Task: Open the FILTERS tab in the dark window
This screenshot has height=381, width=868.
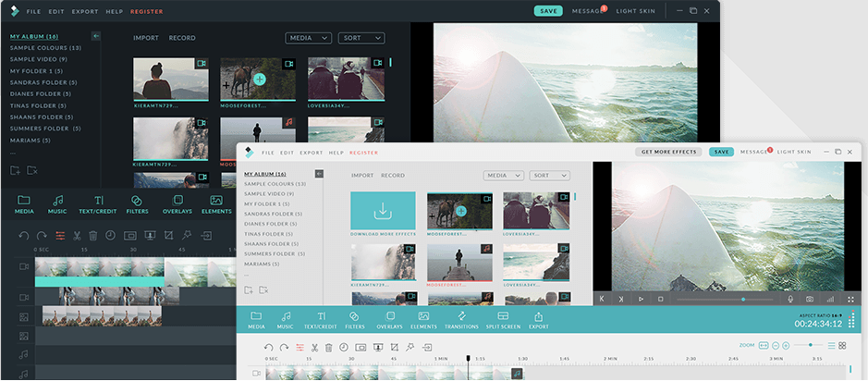Action: (137, 204)
